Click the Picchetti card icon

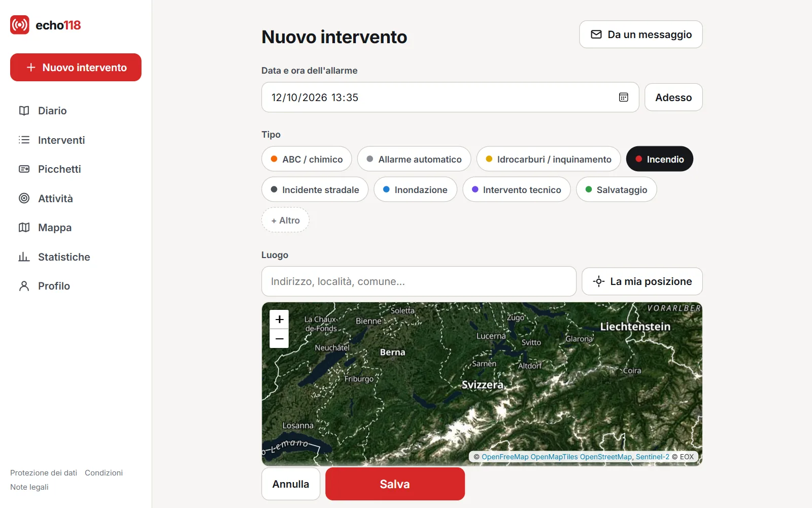tap(24, 169)
